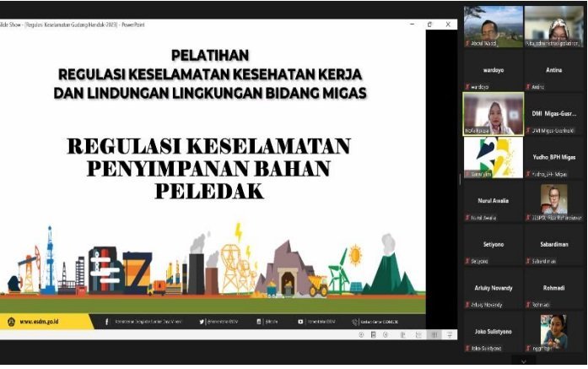Select Abdul Wahid's video thumbnail
Screen dimensions: 588x369
(493, 26)
